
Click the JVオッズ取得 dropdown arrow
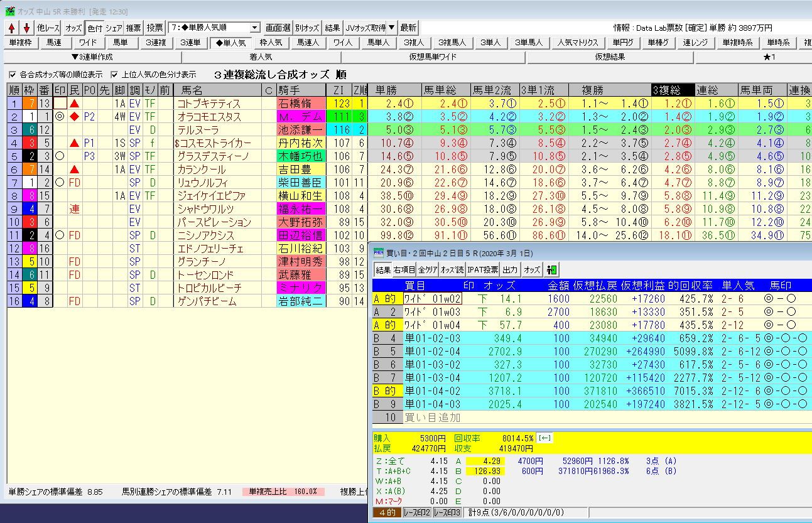coord(391,28)
